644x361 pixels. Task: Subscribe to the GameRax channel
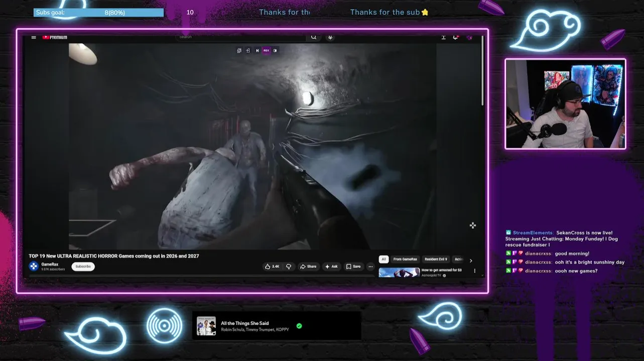[x=83, y=266]
